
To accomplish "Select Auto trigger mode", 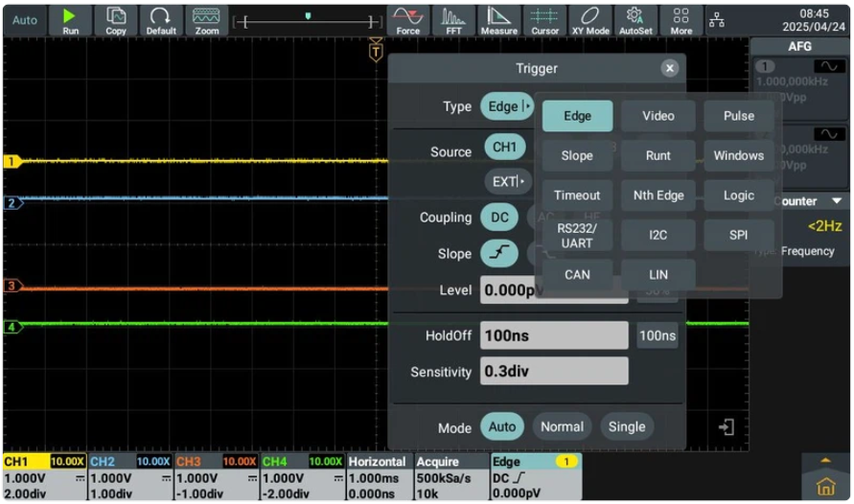I will tap(502, 427).
